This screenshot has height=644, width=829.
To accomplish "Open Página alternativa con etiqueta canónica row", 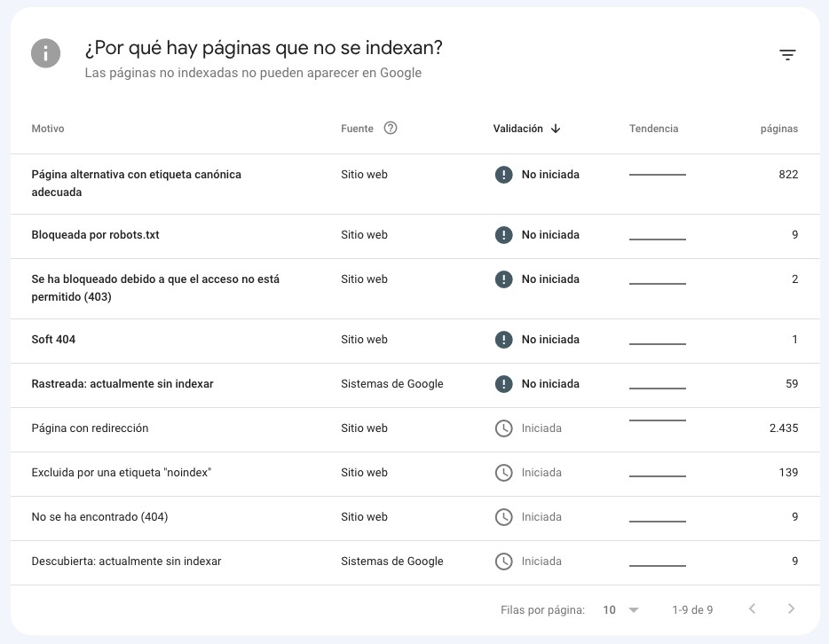I will 415,184.
